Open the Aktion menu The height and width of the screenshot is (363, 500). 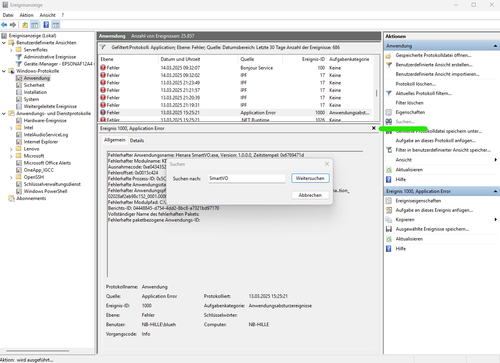(x=26, y=15)
